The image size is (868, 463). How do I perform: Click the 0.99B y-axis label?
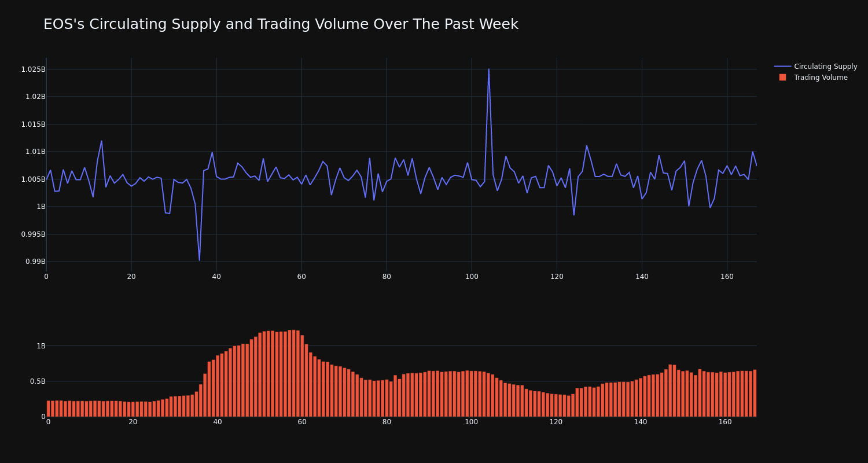pyautogui.click(x=35, y=262)
